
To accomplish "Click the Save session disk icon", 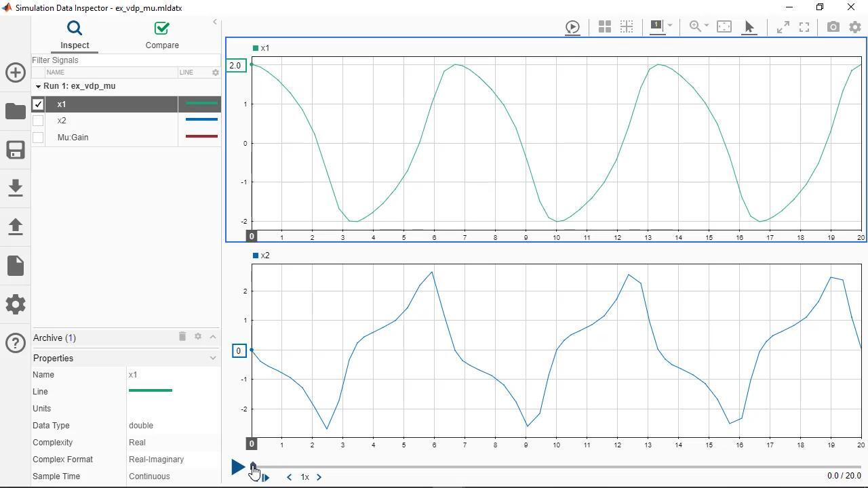I will pos(16,150).
